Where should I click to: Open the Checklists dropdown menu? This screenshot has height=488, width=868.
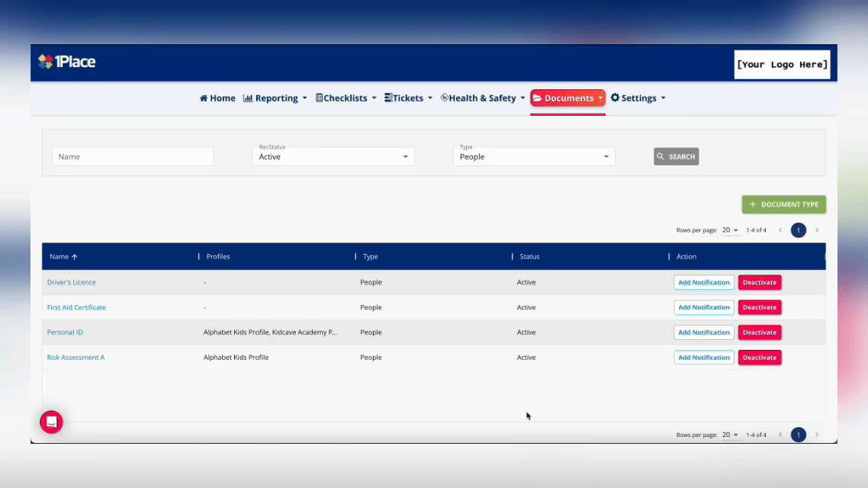pyautogui.click(x=346, y=98)
